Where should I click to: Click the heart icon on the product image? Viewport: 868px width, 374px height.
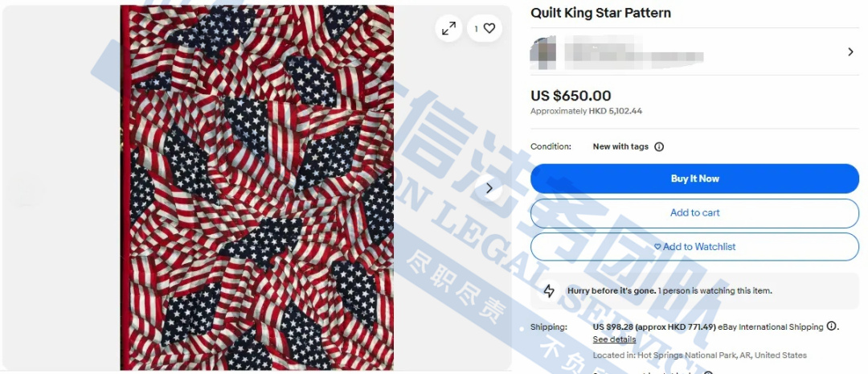point(489,28)
